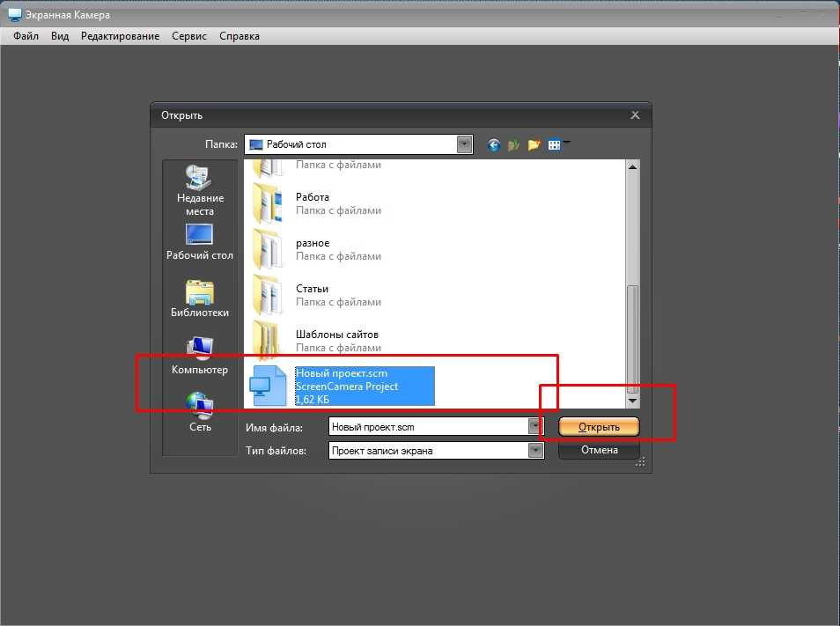Expand the Имя файла dropdown arrow
This screenshot has height=626, width=840.
tap(535, 427)
